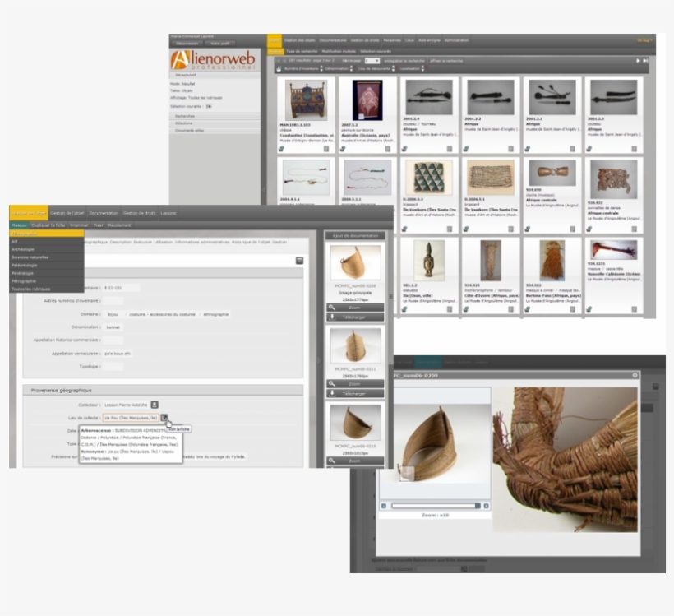Click the Zoom magnifier icon under image MCMPC_num06-0208
Viewport: 674px width, 616px height.
pos(330,308)
